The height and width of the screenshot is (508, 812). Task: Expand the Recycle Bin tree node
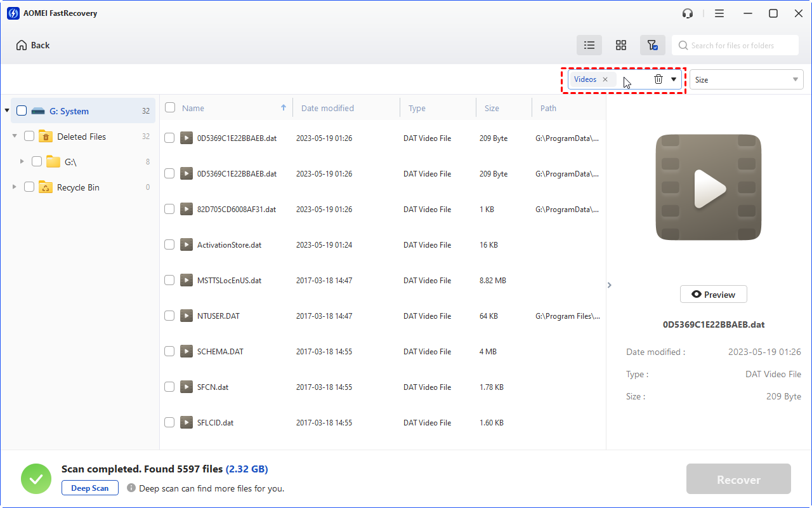(14, 187)
